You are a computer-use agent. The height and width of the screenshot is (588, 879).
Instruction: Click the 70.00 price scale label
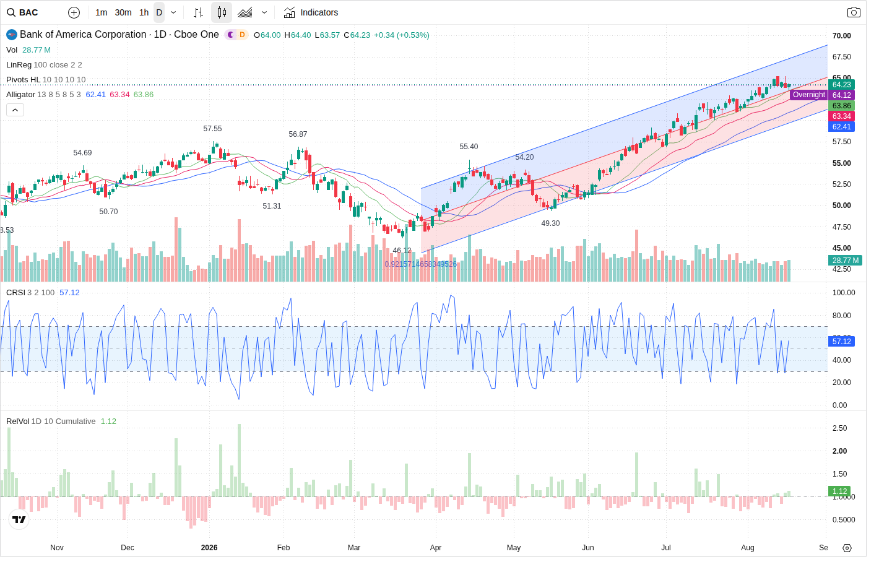click(x=842, y=36)
